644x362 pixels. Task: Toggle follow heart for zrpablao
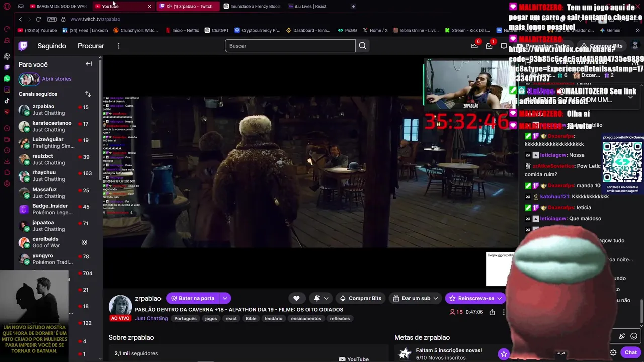(x=296, y=298)
